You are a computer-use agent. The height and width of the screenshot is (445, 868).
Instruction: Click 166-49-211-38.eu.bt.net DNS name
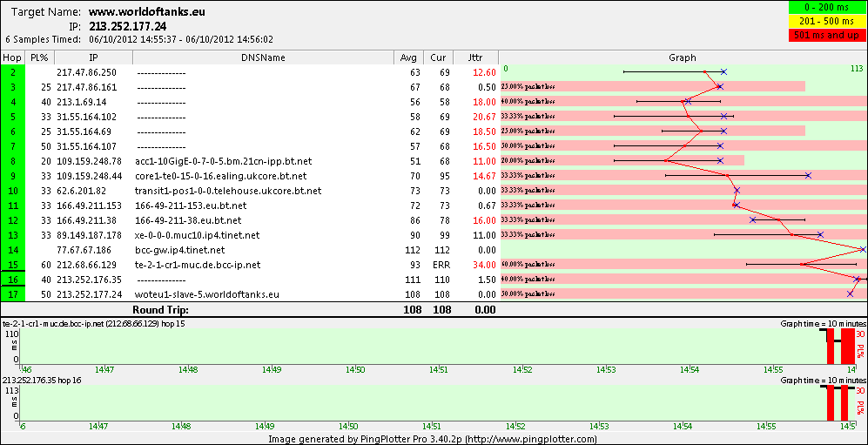(188, 220)
